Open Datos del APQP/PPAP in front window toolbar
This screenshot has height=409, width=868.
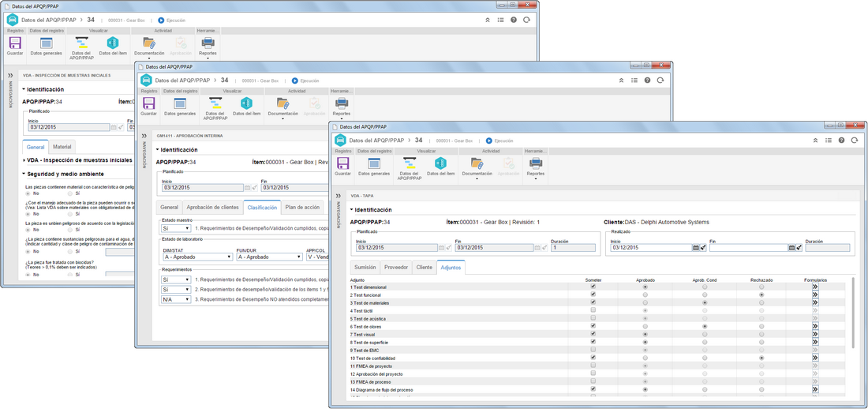click(408, 168)
